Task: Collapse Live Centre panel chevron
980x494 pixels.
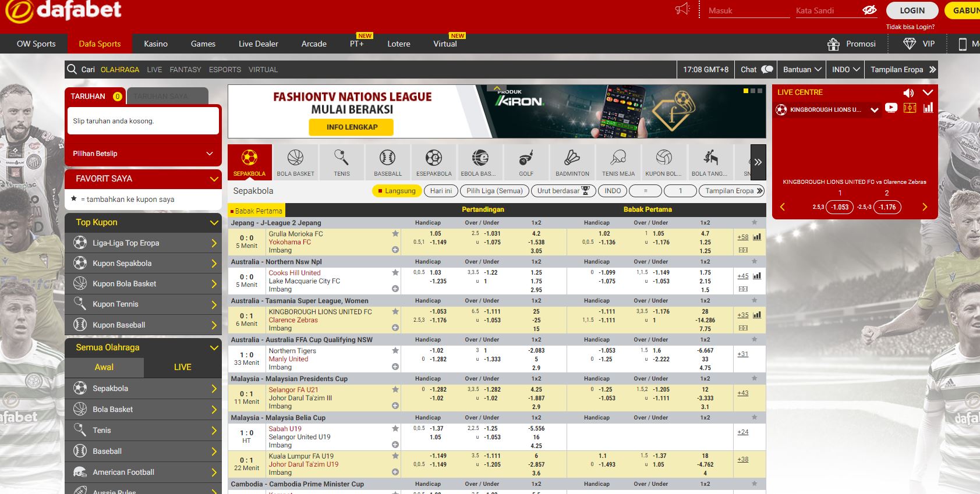Action: [928, 93]
